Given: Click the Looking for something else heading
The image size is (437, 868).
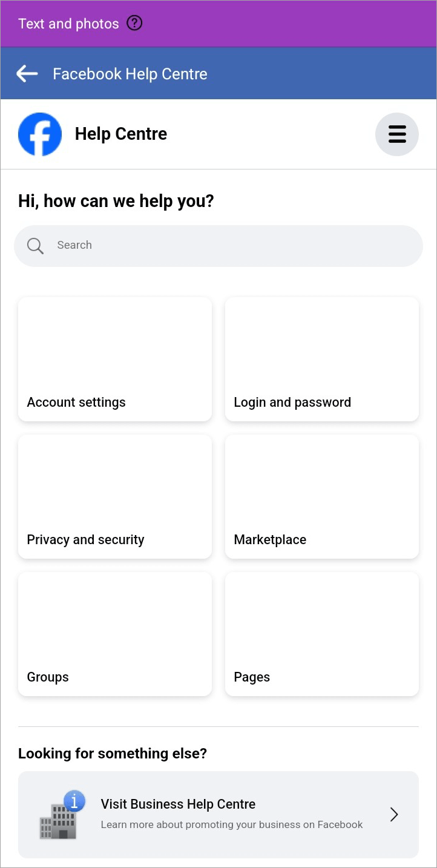Looking at the screenshot, I should [113, 754].
